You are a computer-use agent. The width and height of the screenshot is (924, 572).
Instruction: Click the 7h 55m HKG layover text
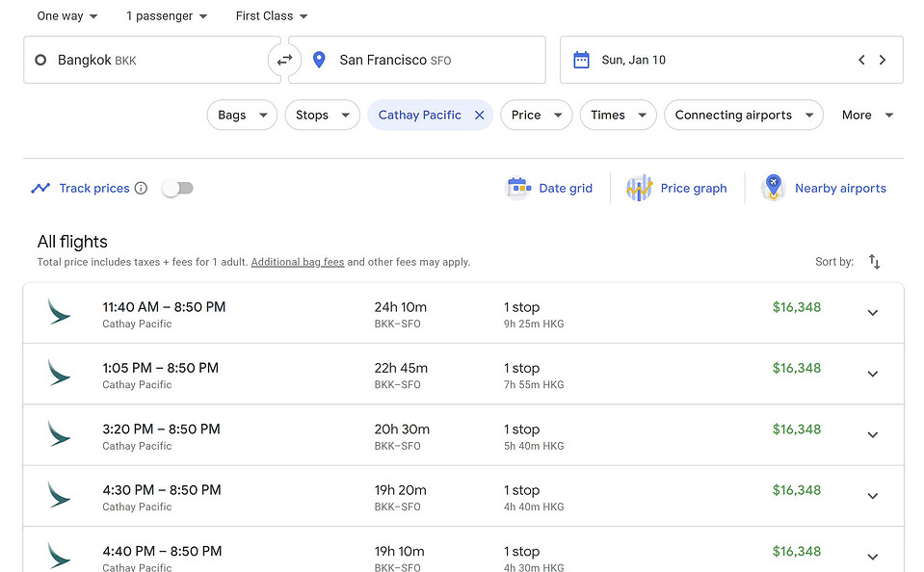pyautogui.click(x=534, y=384)
